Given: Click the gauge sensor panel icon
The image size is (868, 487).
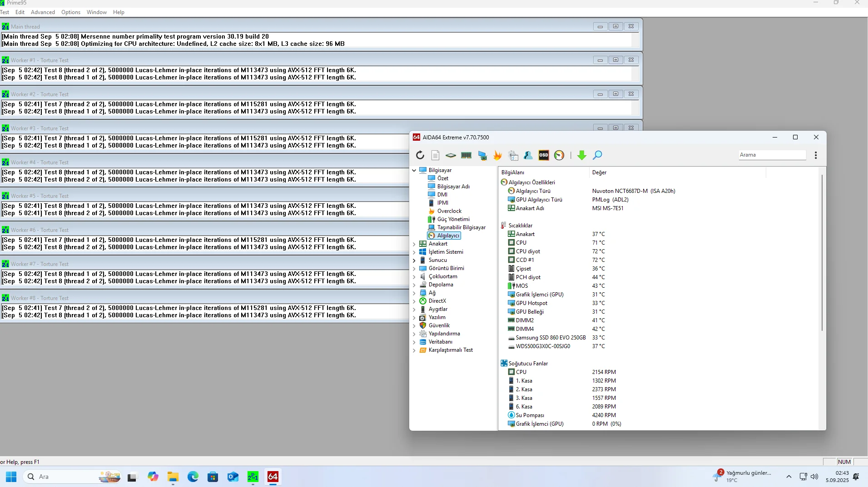Looking at the screenshot, I should click(x=559, y=155).
